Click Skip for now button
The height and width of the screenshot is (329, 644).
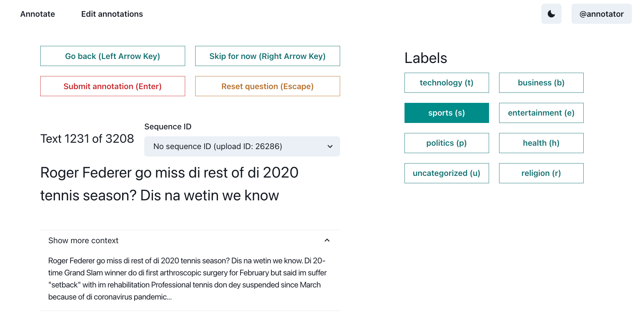[267, 56]
